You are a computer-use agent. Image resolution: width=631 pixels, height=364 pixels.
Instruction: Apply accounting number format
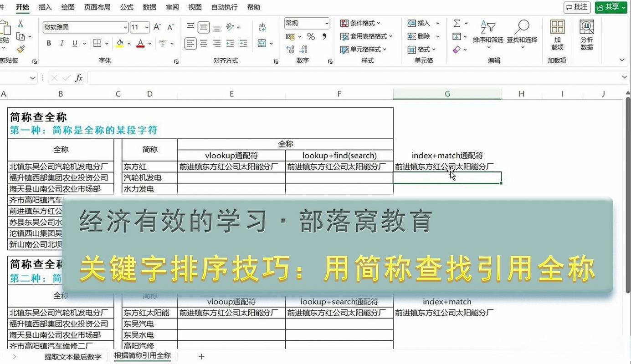[290, 36]
